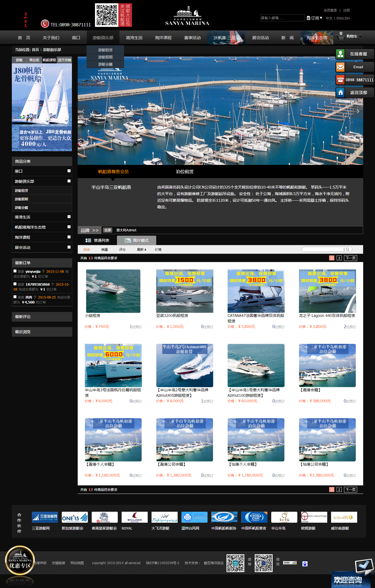Switch to the 泊位租赁 tab
The image size is (375, 588).
pos(184,172)
